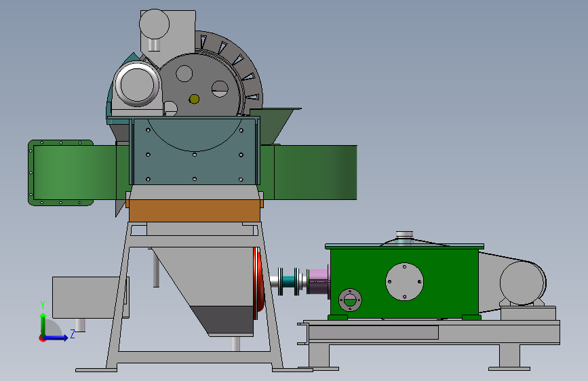Select the blue-gray bolted front panel
Screen dimensions: 588x381
[x=194, y=151]
